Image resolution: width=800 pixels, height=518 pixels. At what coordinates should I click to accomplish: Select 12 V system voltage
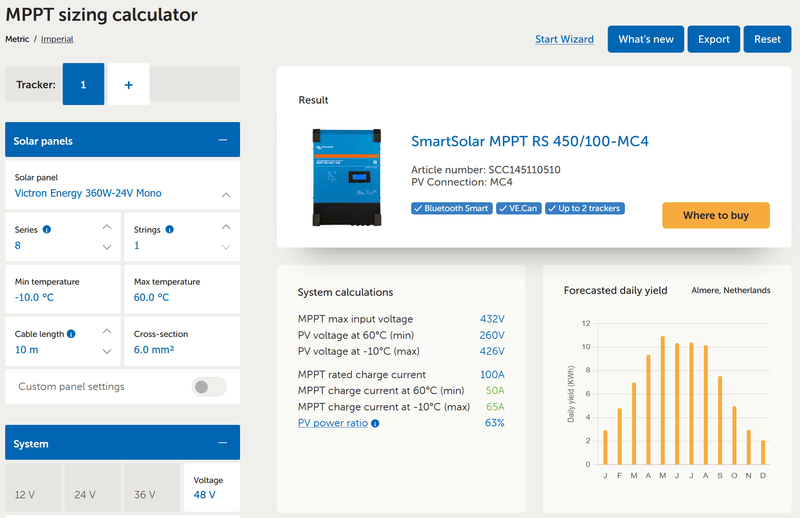33,487
